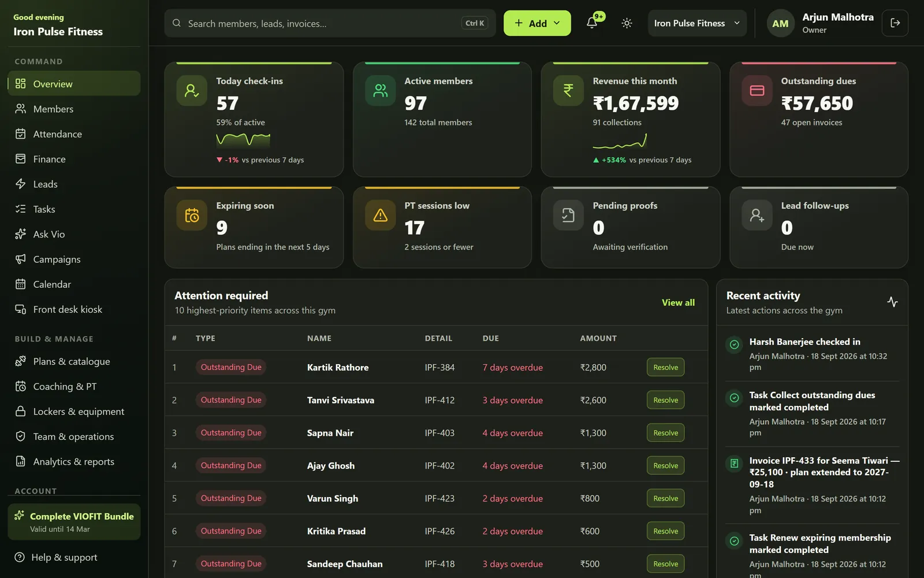The image size is (924, 578).
Task: Click the AM profile avatar
Action: click(780, 24)
